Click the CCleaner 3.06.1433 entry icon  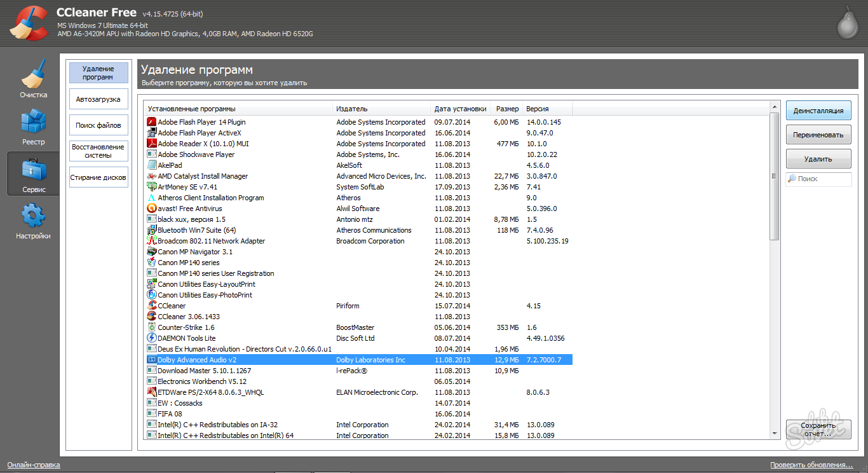point(152,317)
